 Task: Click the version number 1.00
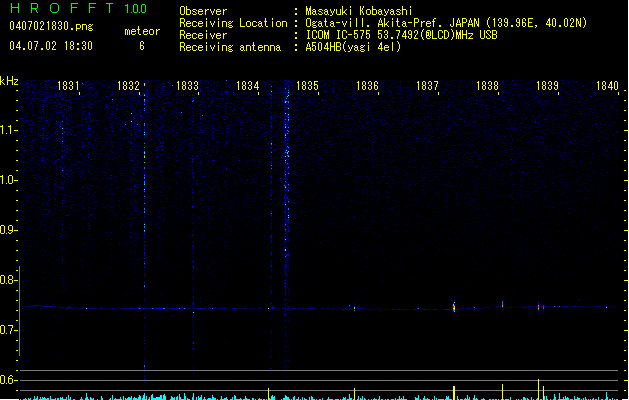coord(135,9)
